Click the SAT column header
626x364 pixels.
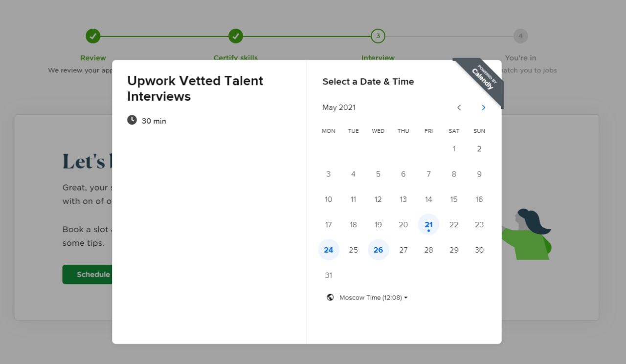(454, 131)
